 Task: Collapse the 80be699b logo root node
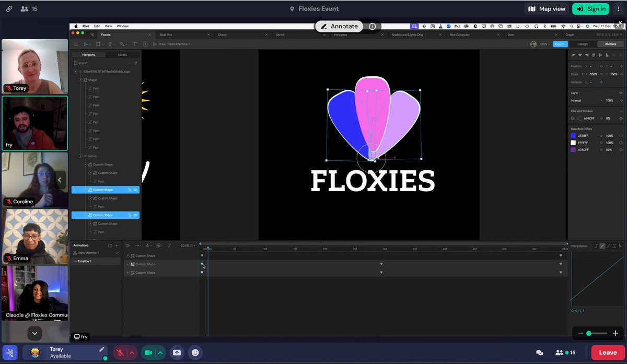click(76, 72)
